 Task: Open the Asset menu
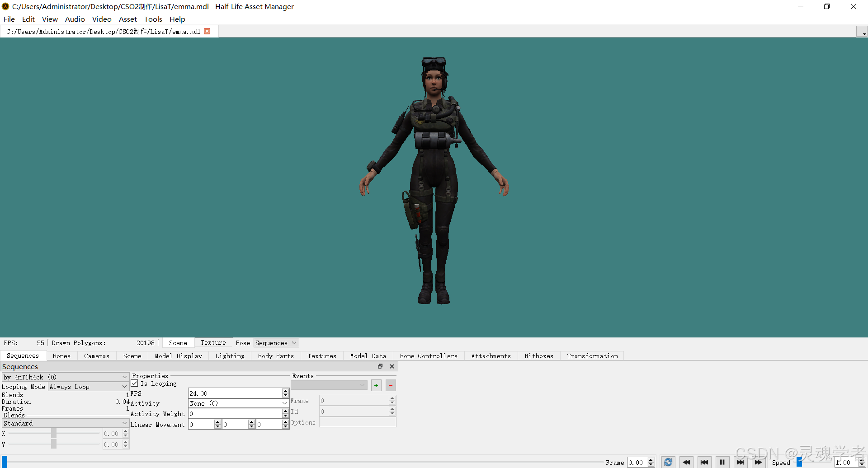128,19
